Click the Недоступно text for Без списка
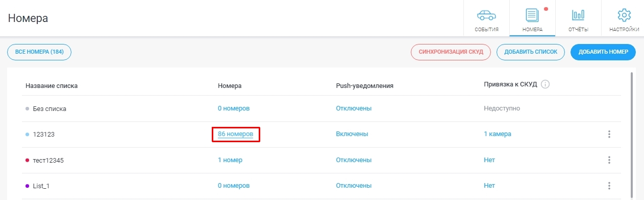The width and height of the screenshot is (644, 200). (x=502, y=108)
